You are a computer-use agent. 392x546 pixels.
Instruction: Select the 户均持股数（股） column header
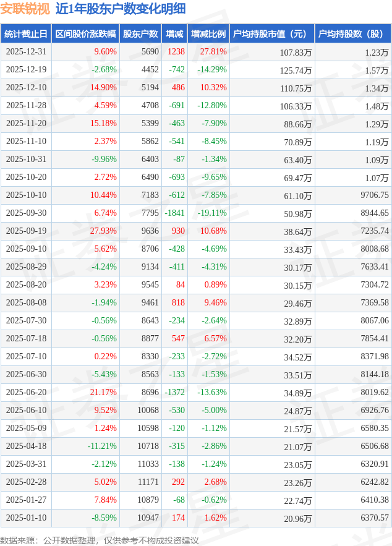coord(353,34)
